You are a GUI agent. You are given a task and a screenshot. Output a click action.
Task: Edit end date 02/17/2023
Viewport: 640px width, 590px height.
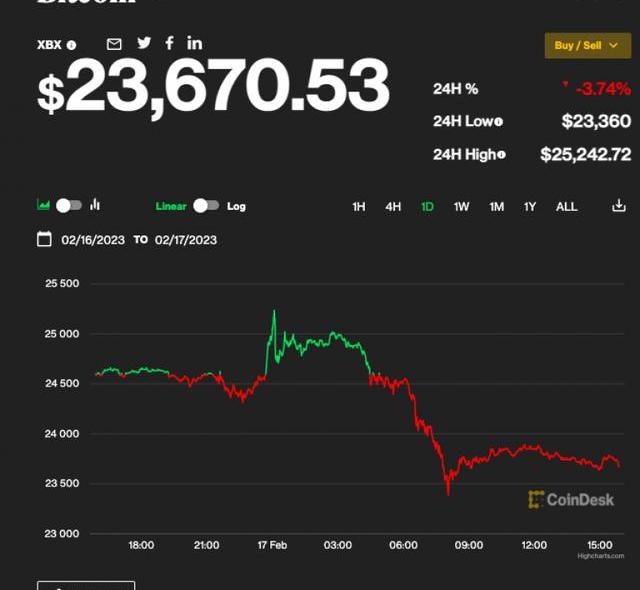click(186, 240)
